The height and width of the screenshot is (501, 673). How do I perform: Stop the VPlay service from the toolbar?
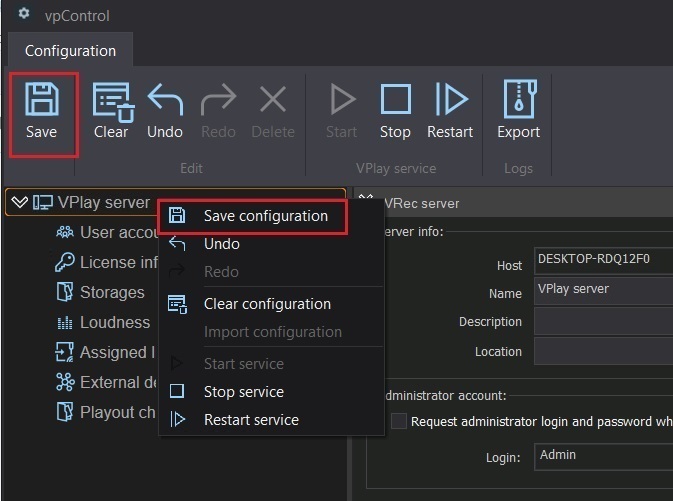(x=395, y=99)
